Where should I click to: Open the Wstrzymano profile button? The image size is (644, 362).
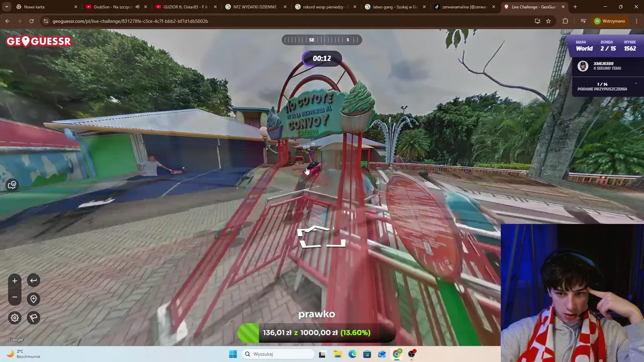tap(609, 21)
